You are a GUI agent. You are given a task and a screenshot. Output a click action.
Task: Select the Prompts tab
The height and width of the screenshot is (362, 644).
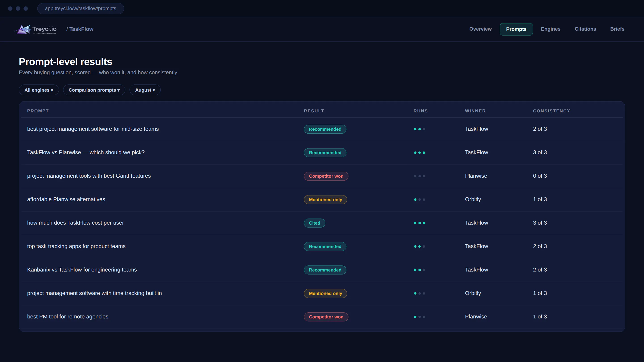coord(516,29)
